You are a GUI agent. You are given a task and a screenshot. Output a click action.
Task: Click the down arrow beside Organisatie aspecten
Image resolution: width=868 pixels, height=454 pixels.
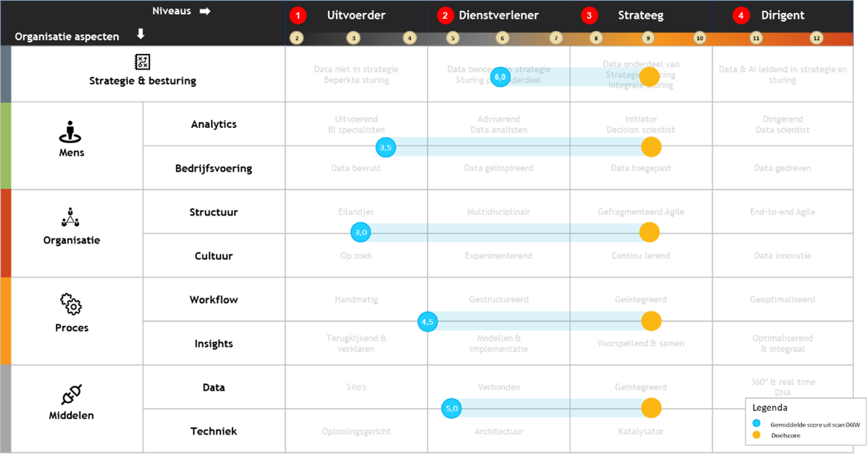(x=140, y=34)
